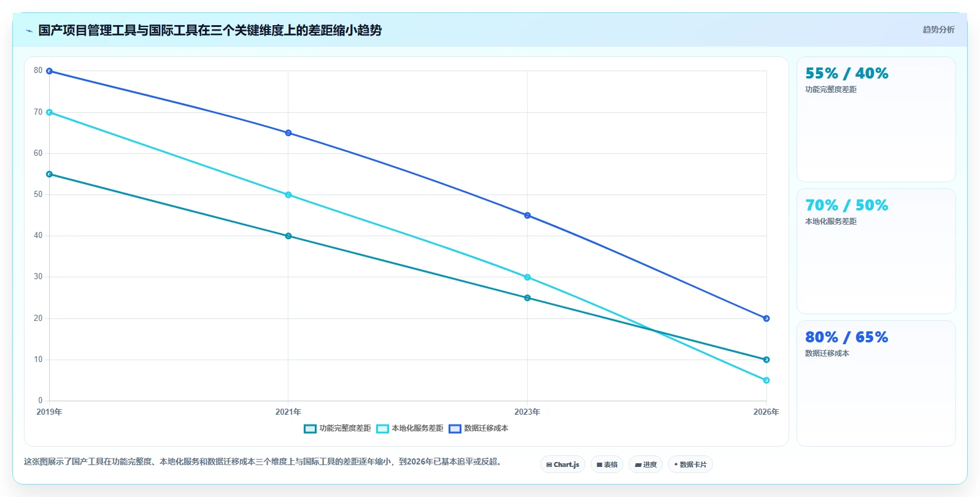
Task: Click the 2019年 本地化服务差距 point at 70
Action: (50, 112)
